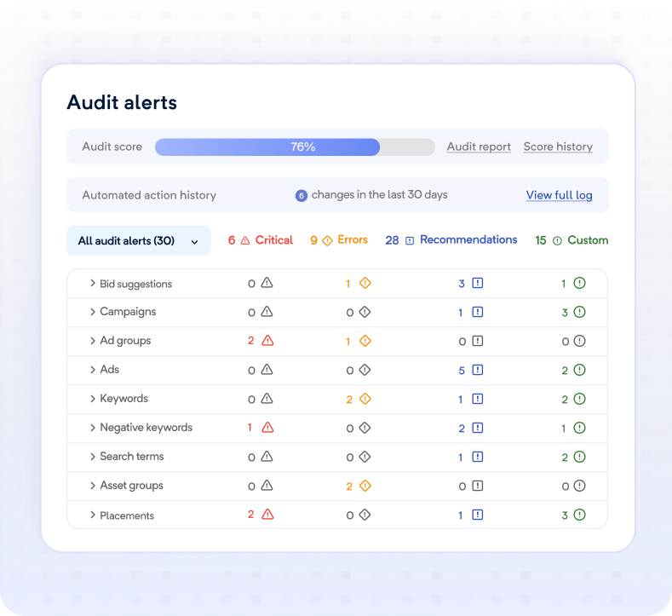Click error diamond icon in Ads row

tap(365, 370)
